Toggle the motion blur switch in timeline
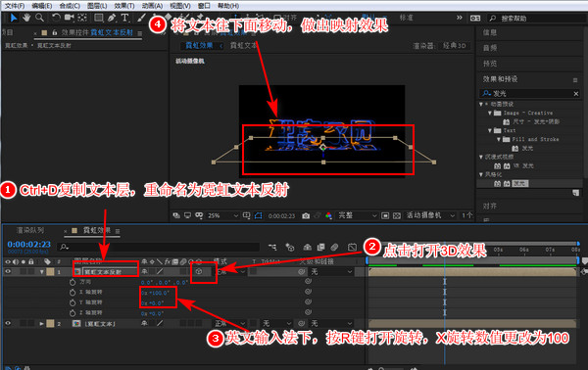This screenshot has width=588, height=370. [334, 248]
